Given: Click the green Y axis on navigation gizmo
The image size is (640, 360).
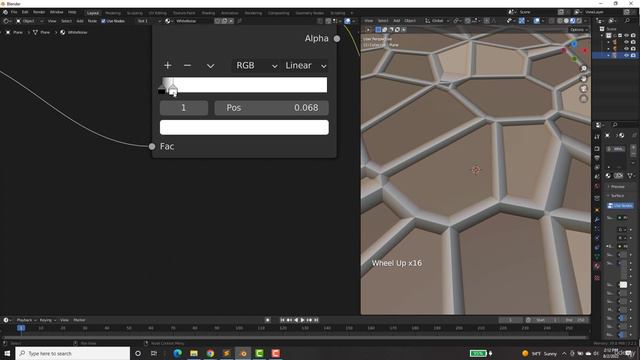Looking at the screenshot, I should pyautogui.click(x=575, y=59).
